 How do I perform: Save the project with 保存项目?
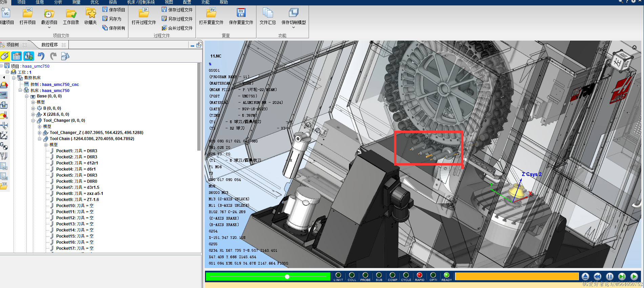tap(114, 10)
